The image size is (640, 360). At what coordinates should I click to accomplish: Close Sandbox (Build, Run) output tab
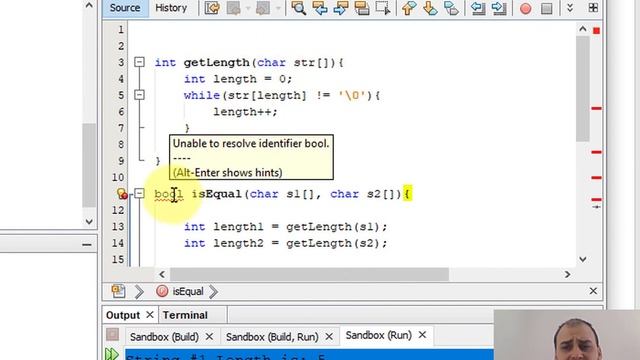coord(329,337)
